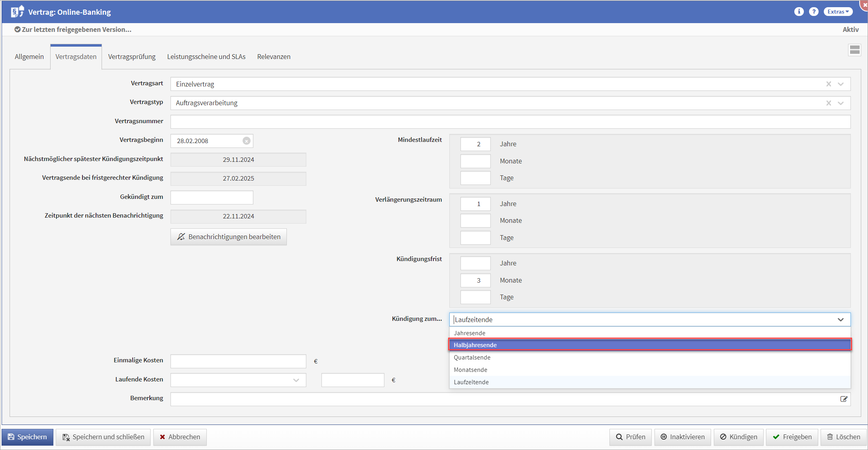Open the help question mark icon
The width and height of the screenshot is (868, 450).
point(814,12)
